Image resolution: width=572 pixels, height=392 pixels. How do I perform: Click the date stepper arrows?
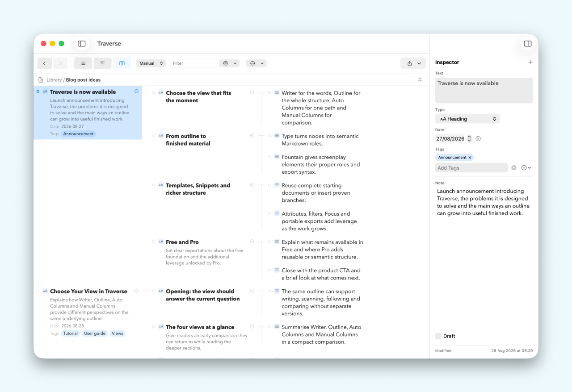469,139
